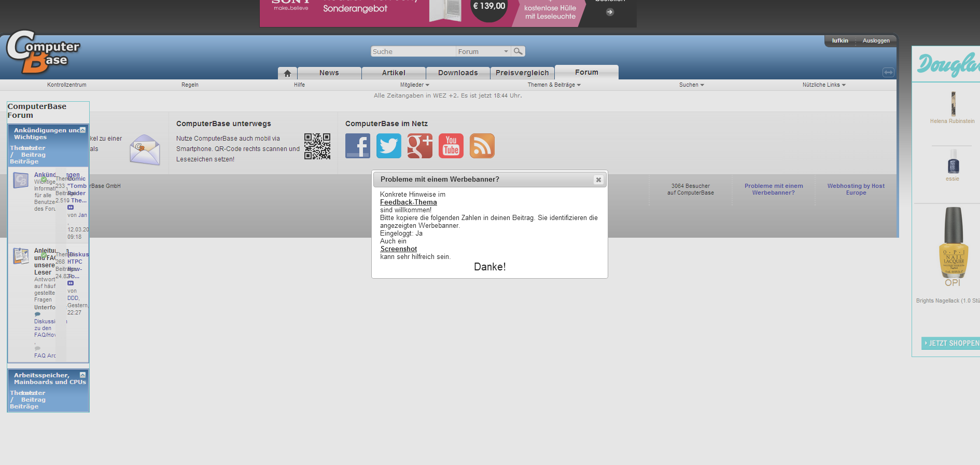Open the Forum search scope dropdown

tap(483, 51)
